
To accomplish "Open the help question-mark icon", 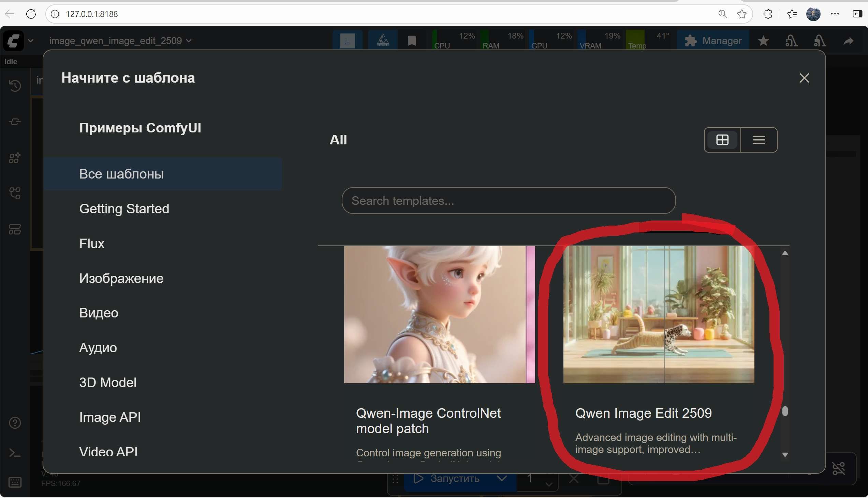I will tap(15, 423).
